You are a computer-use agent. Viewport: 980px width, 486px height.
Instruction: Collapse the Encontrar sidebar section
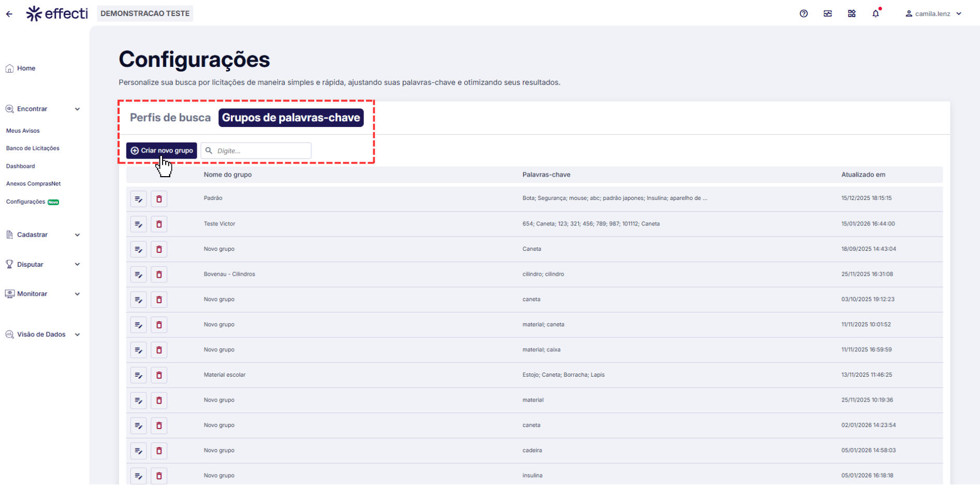[77, 109]
